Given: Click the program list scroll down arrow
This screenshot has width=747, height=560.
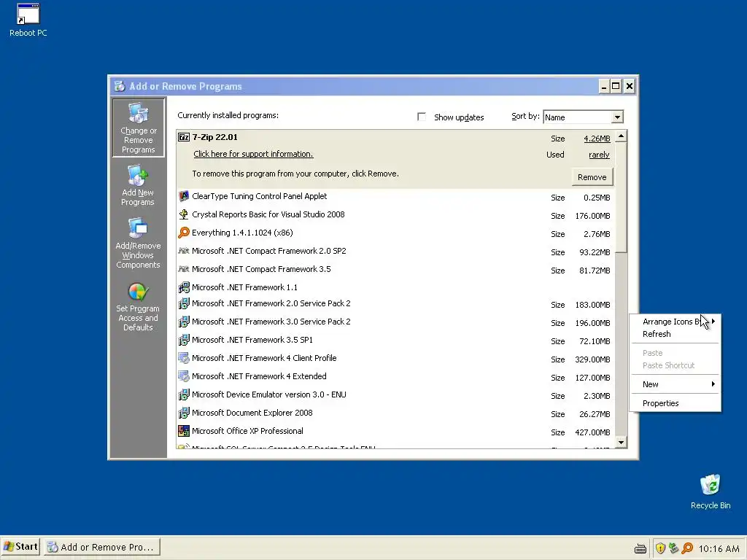Looking at the screenshot, I should click(621, 443).
